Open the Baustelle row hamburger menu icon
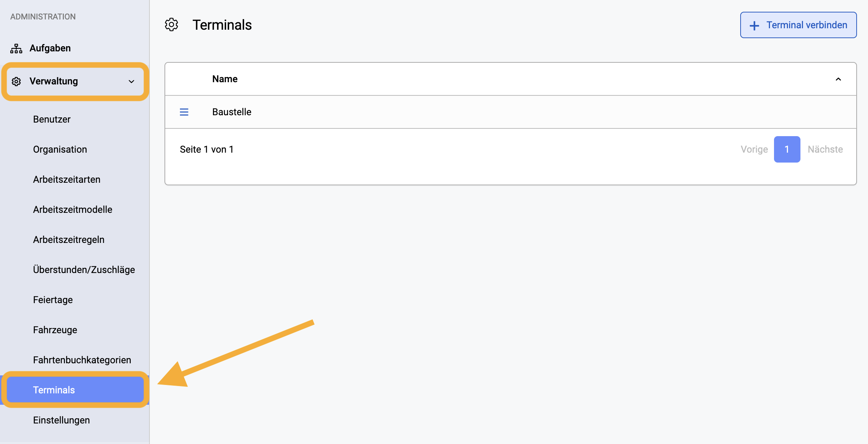Screen dimensions: 868x444 [184, 112]
